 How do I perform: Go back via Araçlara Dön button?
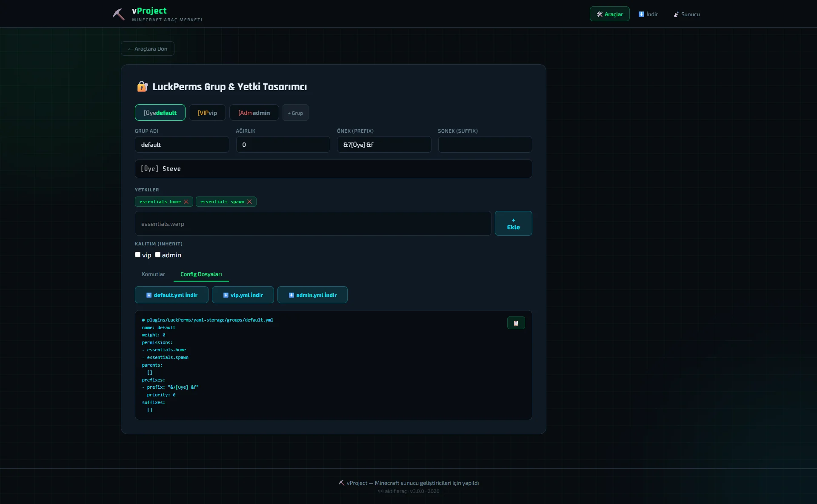pos(148,48)
